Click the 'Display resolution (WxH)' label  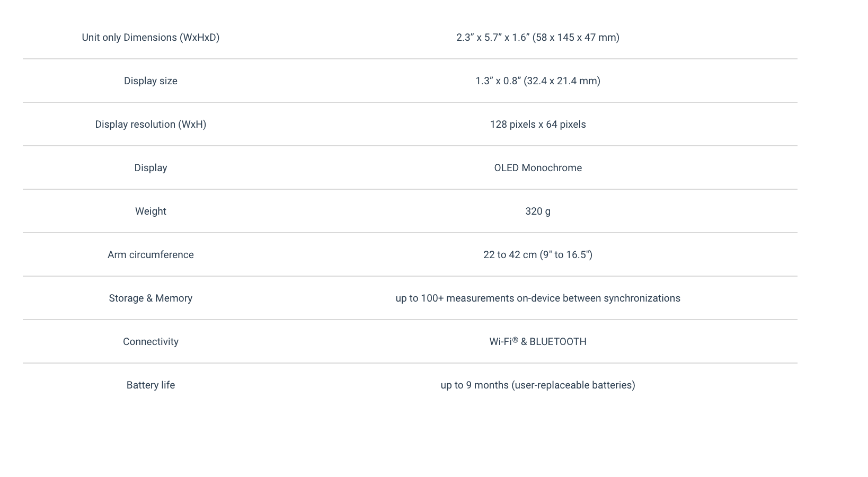(x=150, y=125)
